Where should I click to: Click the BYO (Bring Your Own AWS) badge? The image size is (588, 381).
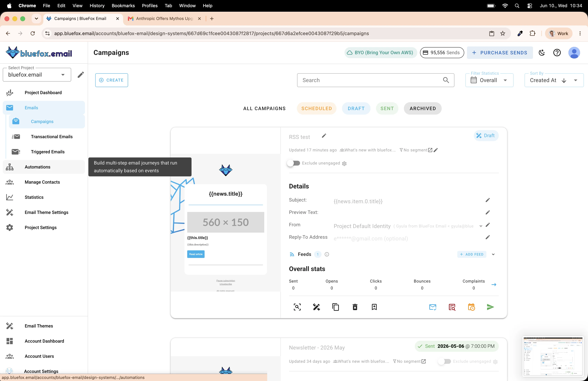[x=380, y=53]
